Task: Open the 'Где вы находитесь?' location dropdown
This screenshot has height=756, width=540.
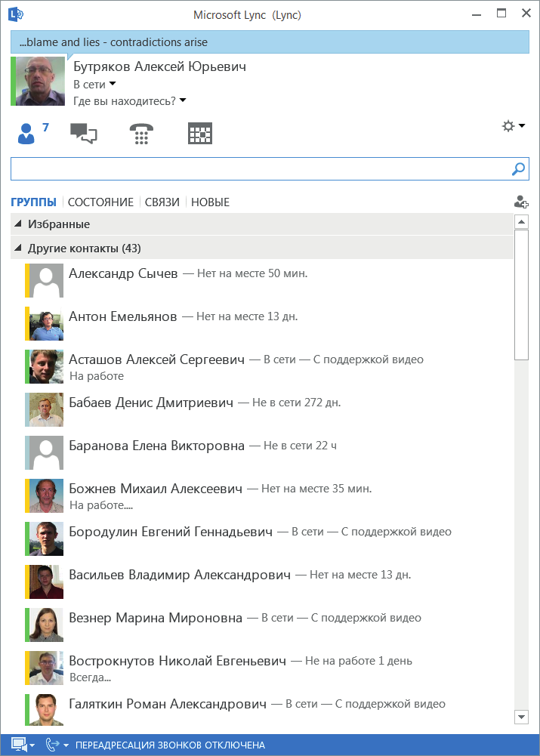Action: [130, 101]
